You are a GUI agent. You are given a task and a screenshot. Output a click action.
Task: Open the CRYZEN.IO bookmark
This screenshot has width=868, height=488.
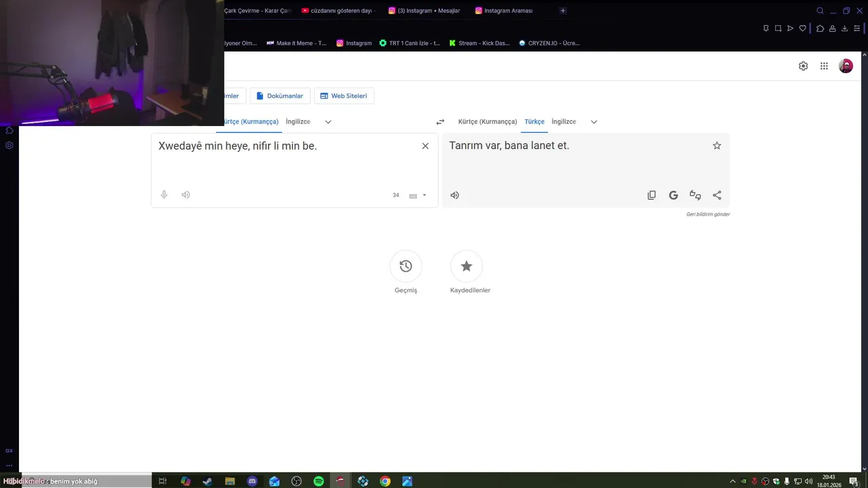[x=549, y=43]
